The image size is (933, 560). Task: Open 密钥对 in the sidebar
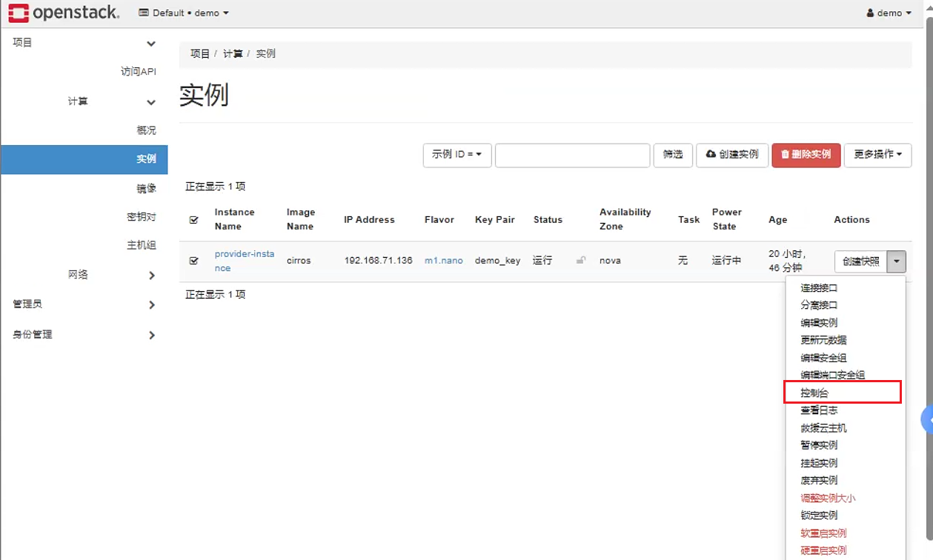pyautogui.click(x=142, y=217)
